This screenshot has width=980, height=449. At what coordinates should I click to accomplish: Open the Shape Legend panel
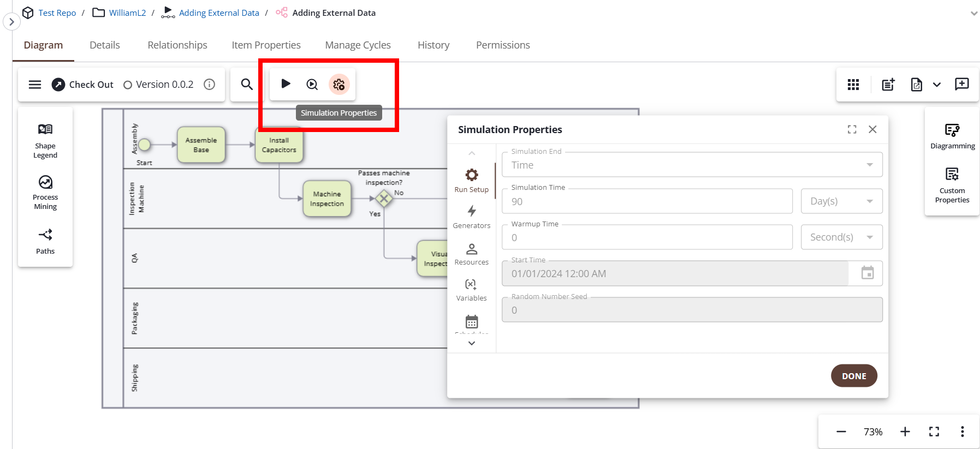(45, 141)
